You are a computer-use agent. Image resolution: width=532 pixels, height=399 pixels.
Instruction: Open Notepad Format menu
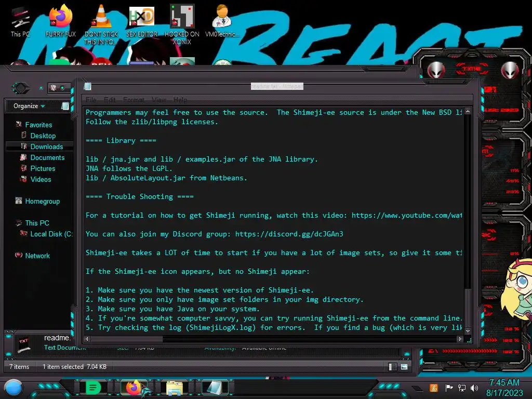click(134, 100)
